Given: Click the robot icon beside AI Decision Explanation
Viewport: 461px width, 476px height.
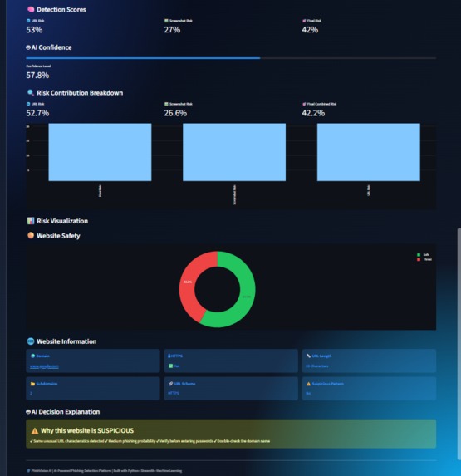Looking at the screenshot, I should [x=28, y=412].
